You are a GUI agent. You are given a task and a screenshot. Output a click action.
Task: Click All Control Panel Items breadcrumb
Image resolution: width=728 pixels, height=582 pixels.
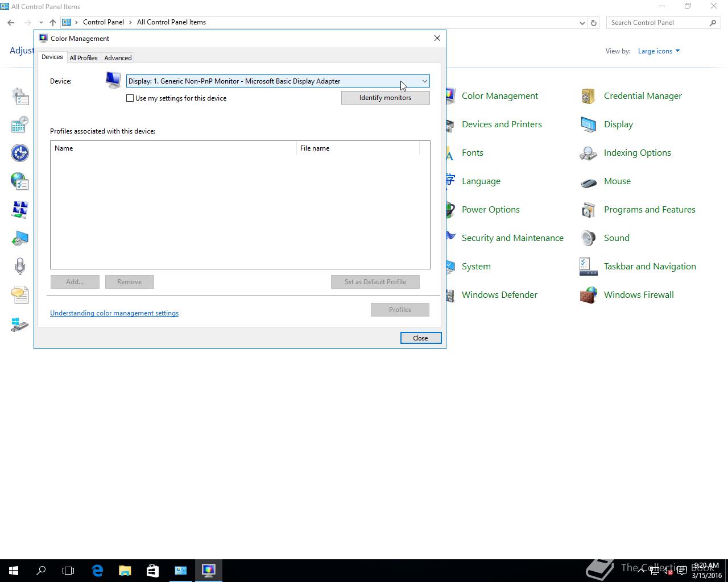coord(171,22)
